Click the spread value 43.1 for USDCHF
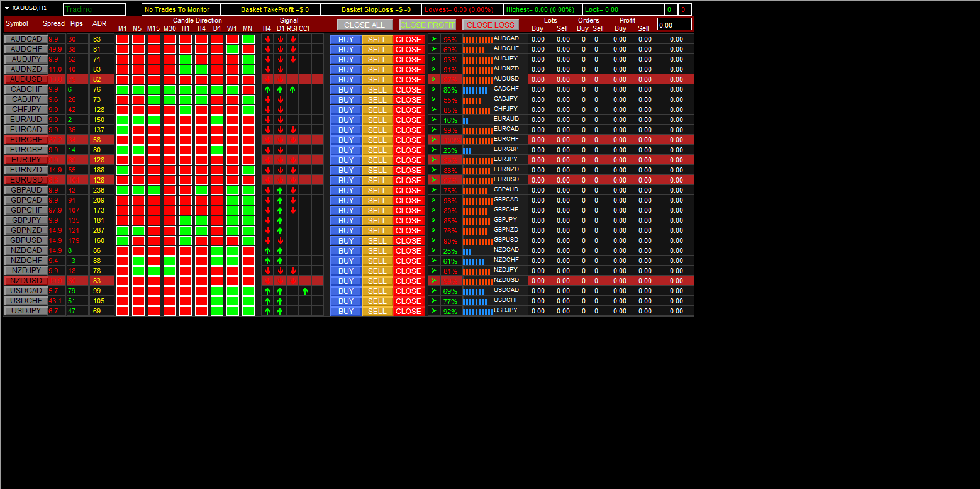The image size is (980, 489). pyautogui.click(x=55, y=301)
